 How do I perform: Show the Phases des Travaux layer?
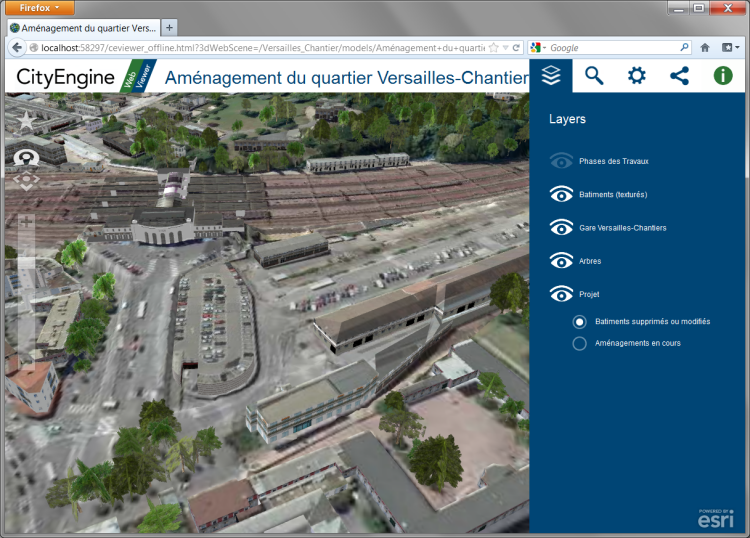[x=561, y=161]
